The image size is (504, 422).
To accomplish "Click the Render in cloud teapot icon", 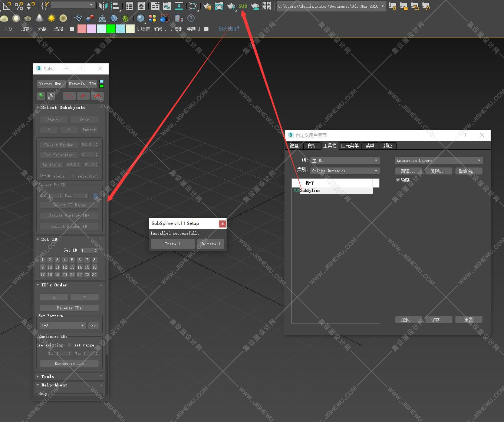I will click(x=255, y=6).
